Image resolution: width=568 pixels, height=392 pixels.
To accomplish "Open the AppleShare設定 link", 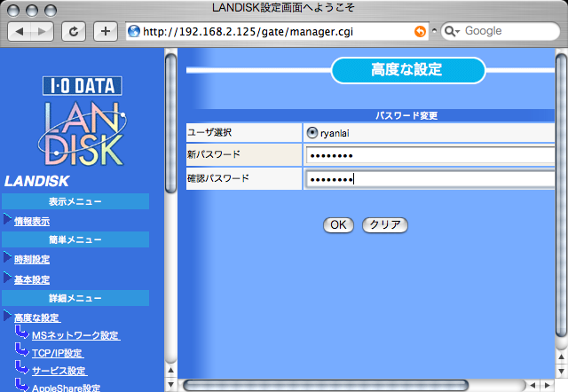I will click(66, 388).
